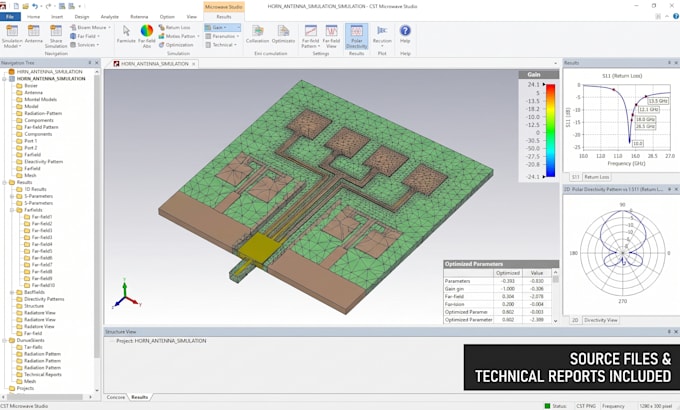Viewport: 680px width, 410px height.
Task: Click the Optimizato ribbon icon
Action: (x=283, y=34)
